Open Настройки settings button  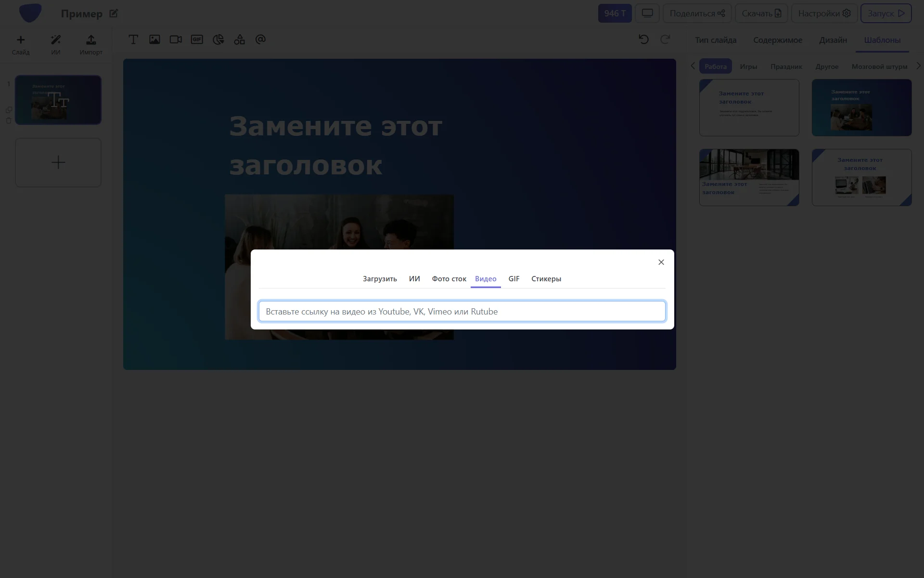(824, 13)
